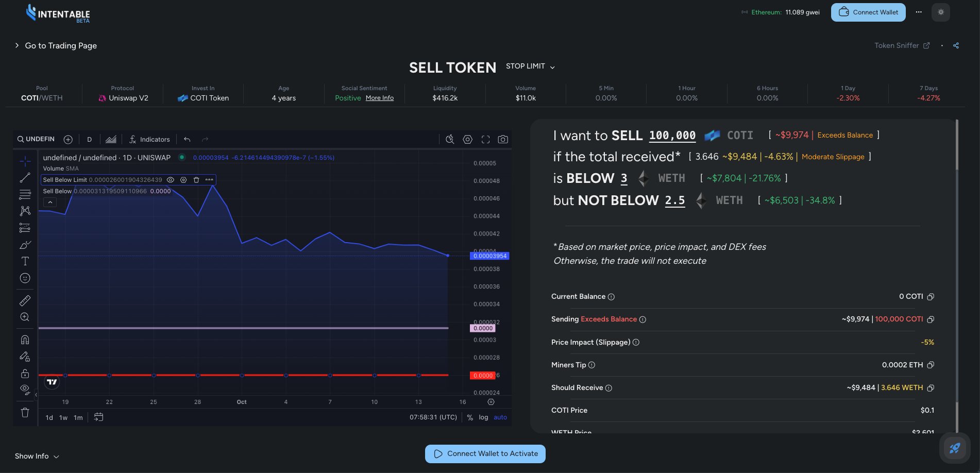Select the 1d date range
Image resolution: width=980 pixels, height=473 pixels.
(x=49, y=417)
